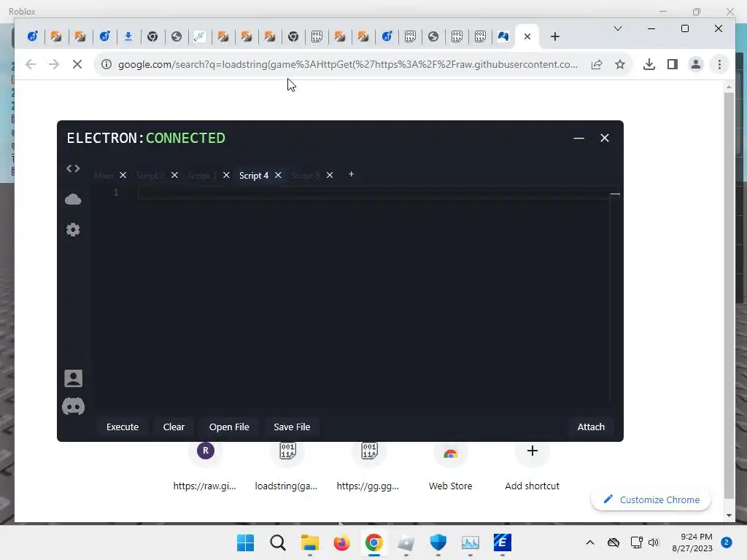
Task: Close the Script 5 tab
Action: pyautogui.click(x=330, y=175)
